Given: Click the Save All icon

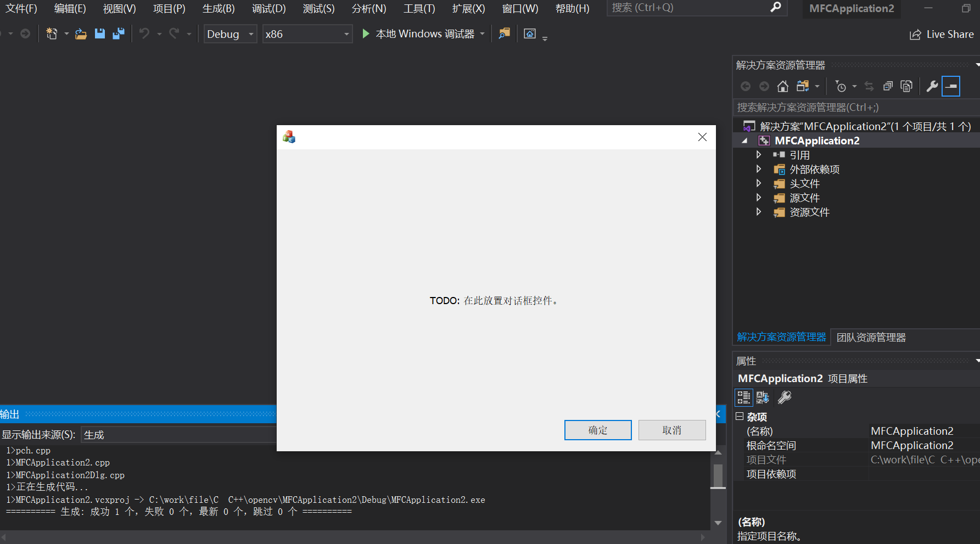Looking at the screenshot, I should 118,33.
